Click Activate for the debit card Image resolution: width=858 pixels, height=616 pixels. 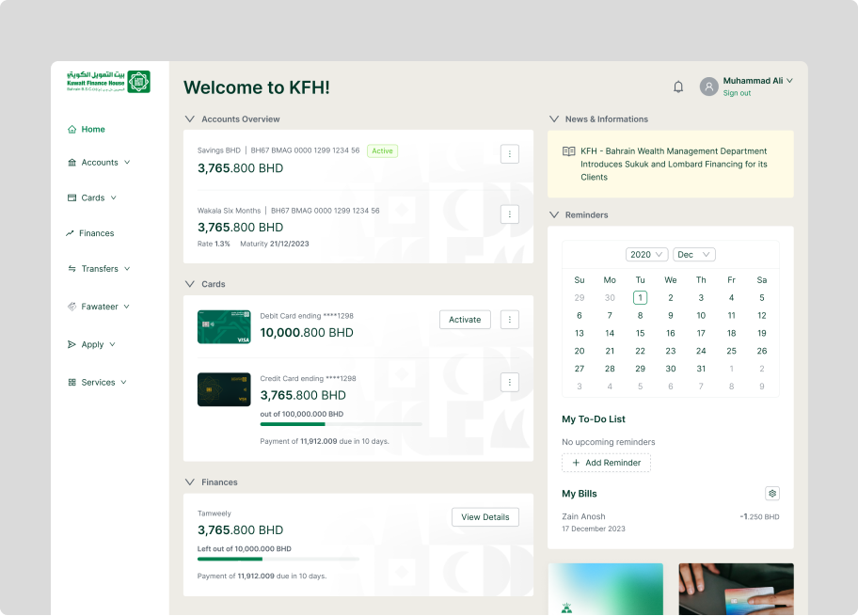(465, 320)
